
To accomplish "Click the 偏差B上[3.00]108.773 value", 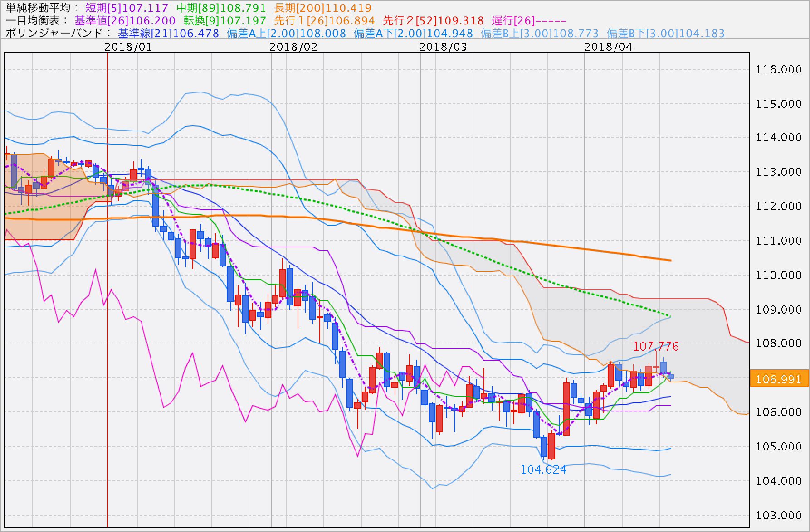I will pos(540,33).
